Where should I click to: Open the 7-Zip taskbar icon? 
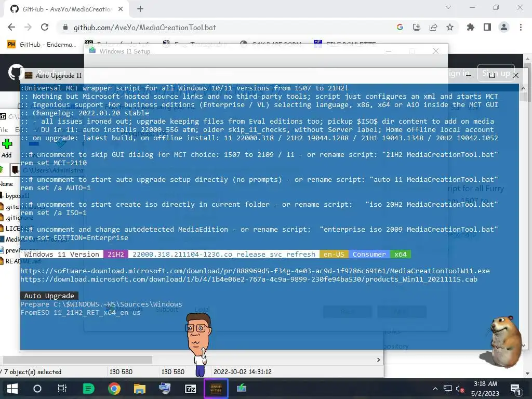(190, 389)
